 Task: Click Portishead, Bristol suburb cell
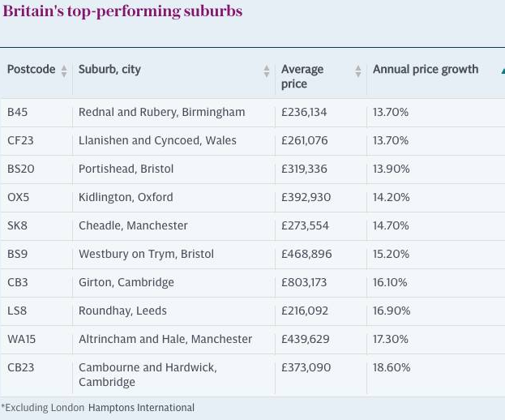[x=126, y=169]
